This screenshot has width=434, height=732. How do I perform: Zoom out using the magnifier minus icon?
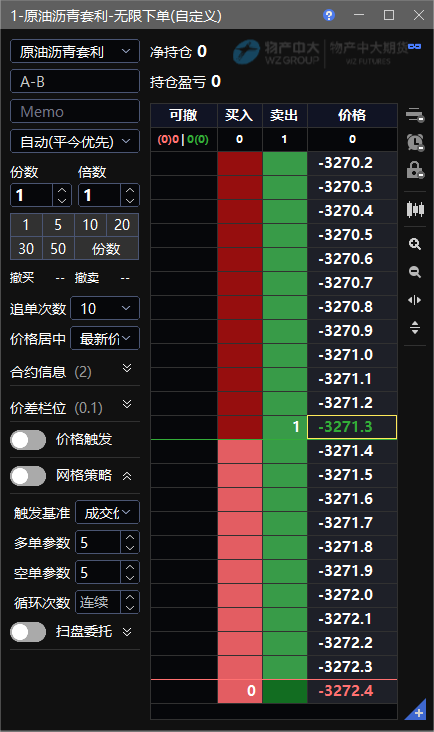coord(415,272)
